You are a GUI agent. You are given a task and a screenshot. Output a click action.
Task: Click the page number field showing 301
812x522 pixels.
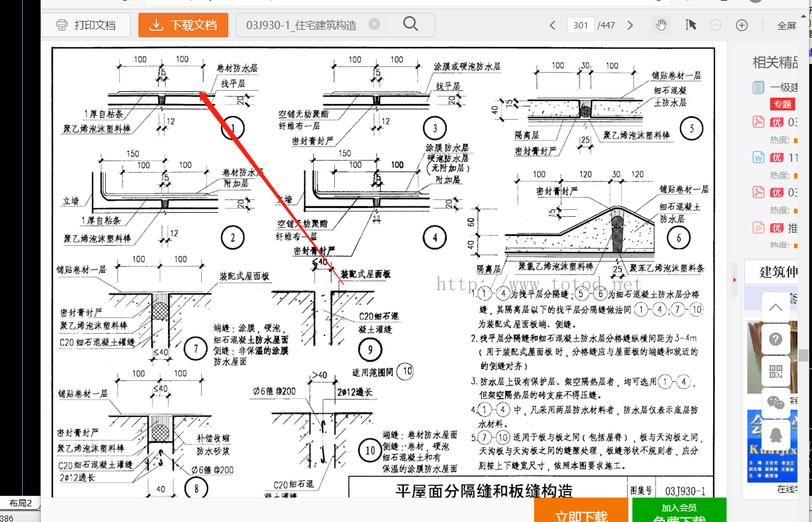(581, 25)
